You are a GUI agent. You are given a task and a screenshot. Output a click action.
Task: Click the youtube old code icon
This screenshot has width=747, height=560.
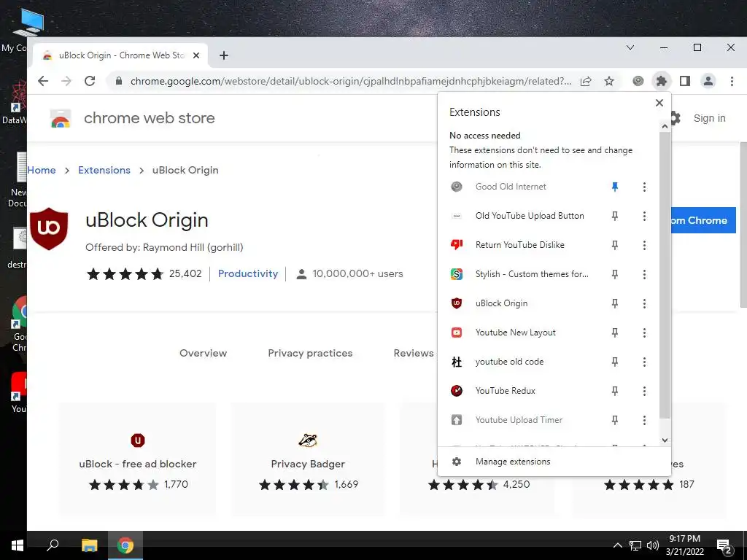[x=457, y=362]
